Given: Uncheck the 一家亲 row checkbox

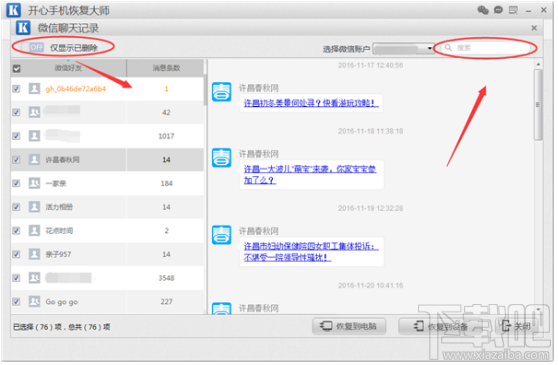Looking at the screenshot, I should tap(16, 183).
